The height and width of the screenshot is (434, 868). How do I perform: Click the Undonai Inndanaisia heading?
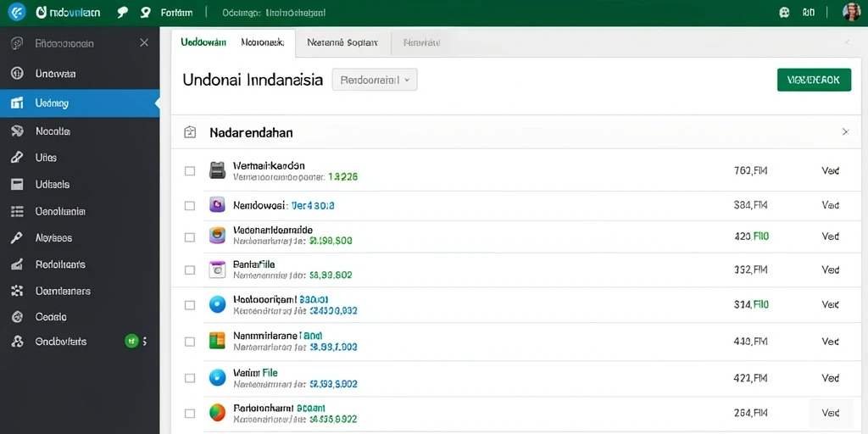[x=253, y=80]
